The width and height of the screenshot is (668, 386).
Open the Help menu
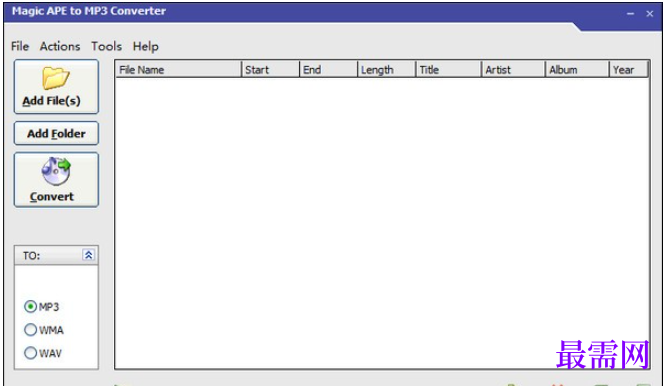click(146, 46)
